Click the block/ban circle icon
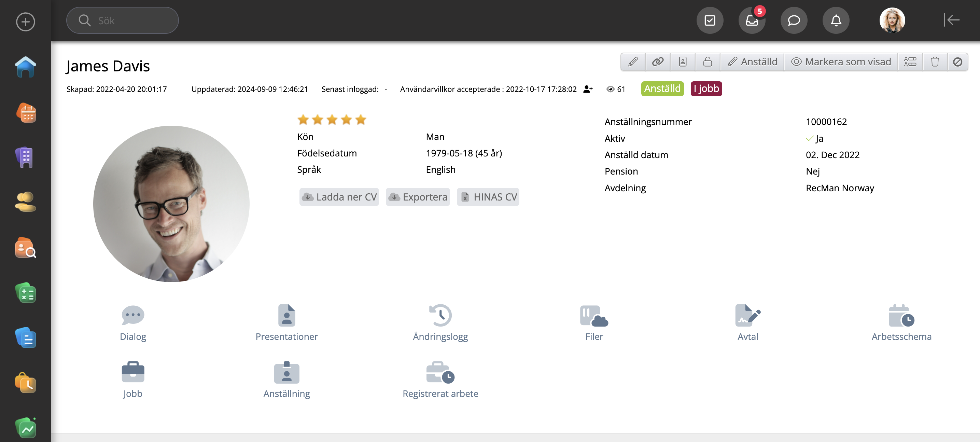This screenshot has height=442, width=980. pos(957,62)
